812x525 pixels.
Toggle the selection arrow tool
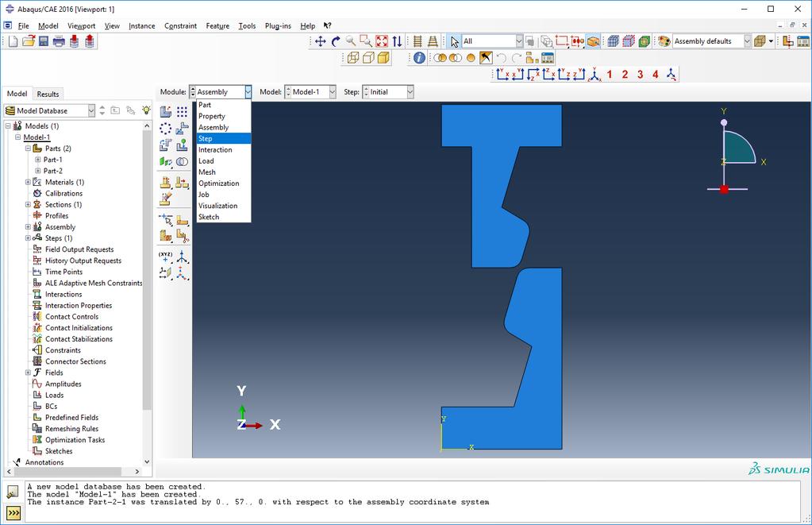(454, 41)
